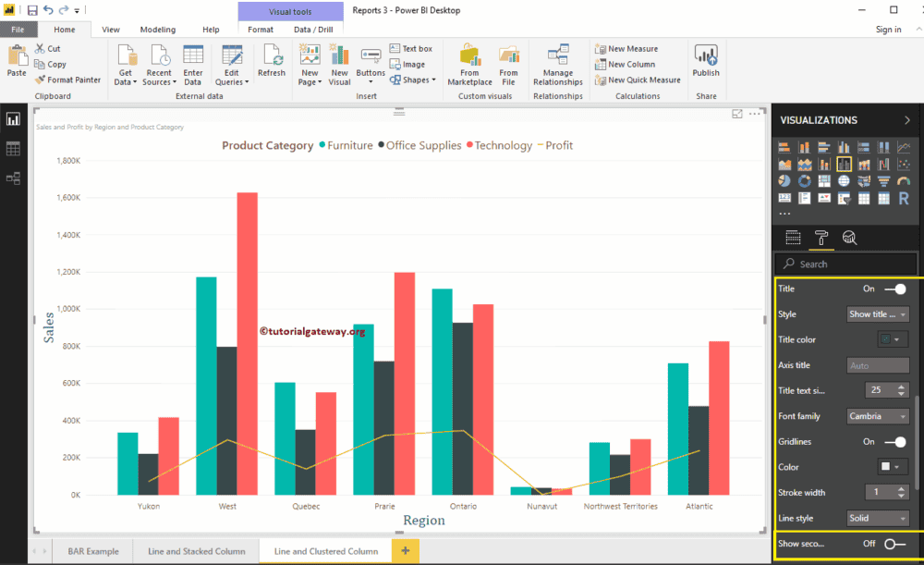The width and height of the screenshot is (924, 565).
Task: Click the Search field in Visualizations pane
Action: pos(845,264)
